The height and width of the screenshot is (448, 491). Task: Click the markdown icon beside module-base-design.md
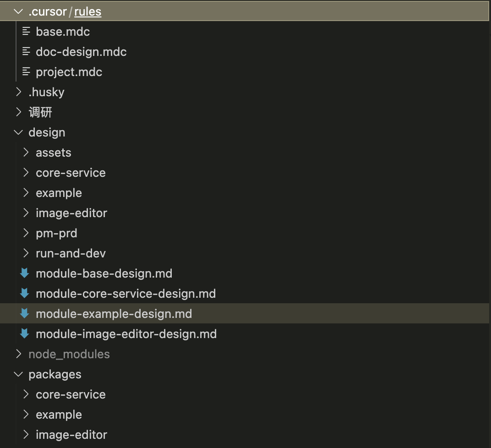coord(25,273)
